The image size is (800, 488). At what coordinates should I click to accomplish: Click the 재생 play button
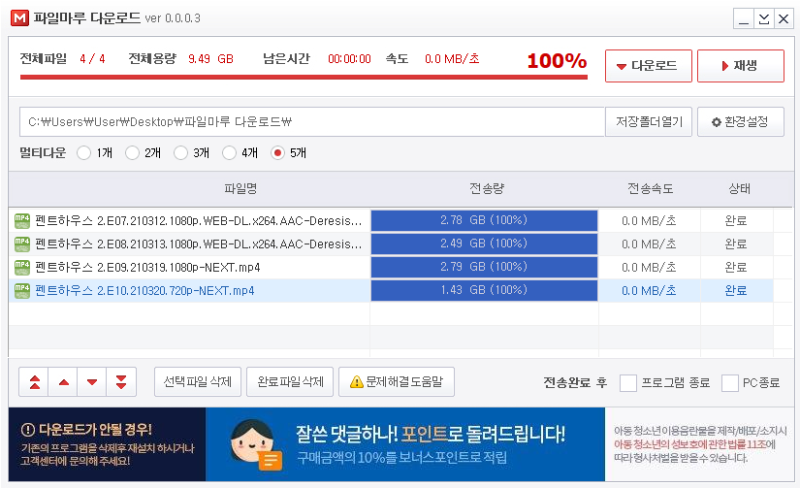click(x=740, y=66)
